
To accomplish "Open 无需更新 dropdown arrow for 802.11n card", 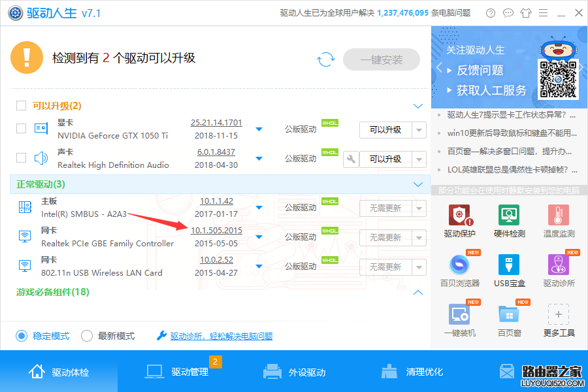I will (x=419, y=267).
